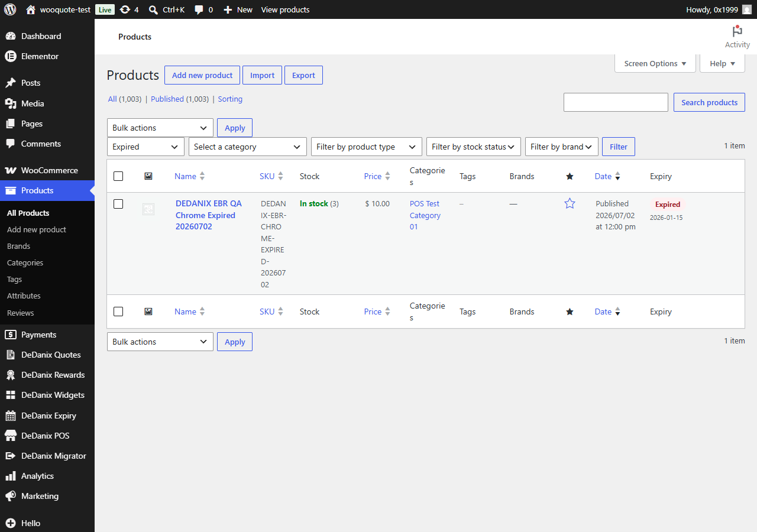Click the Add new product button
This screenshot has width=757, height=532.
(202, 75)
